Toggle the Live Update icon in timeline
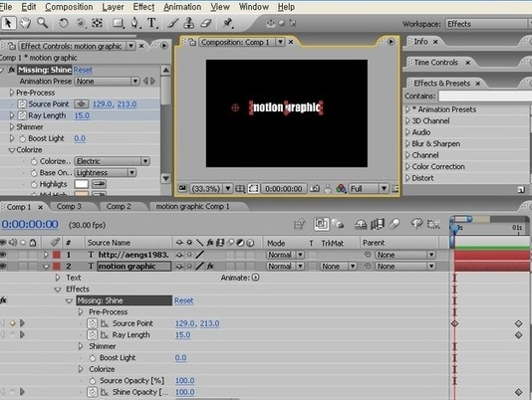The height and width of the screenshot is (400, 532). pos(321,224)
